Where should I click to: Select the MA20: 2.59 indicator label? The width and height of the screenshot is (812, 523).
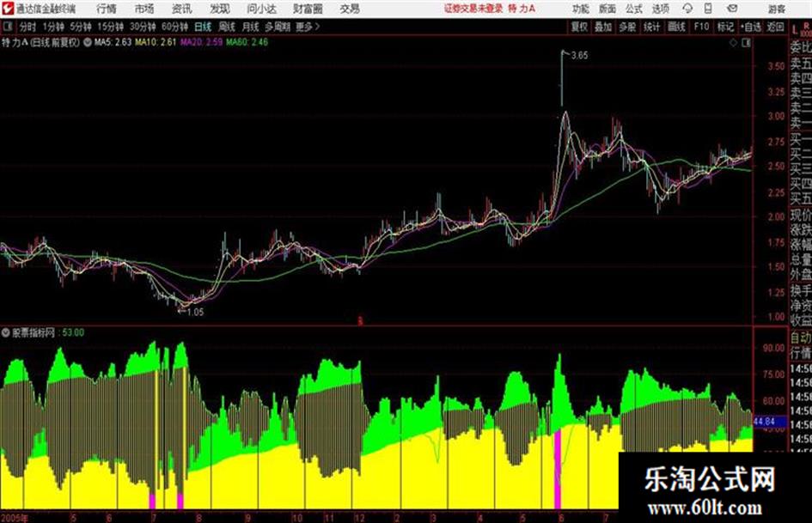pos(201,42)
